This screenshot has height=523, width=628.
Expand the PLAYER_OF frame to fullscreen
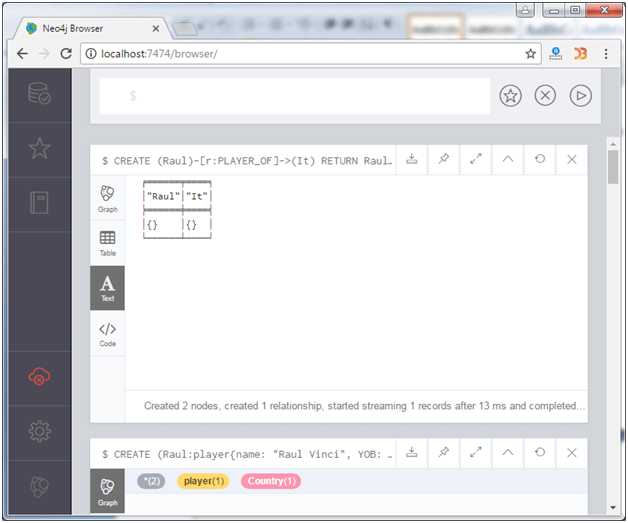[475, 159]
